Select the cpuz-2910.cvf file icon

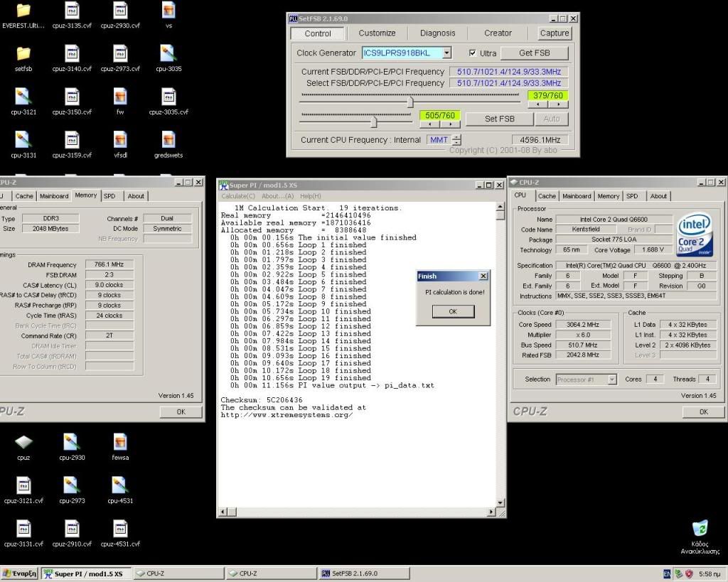click(x=72, y=529)
